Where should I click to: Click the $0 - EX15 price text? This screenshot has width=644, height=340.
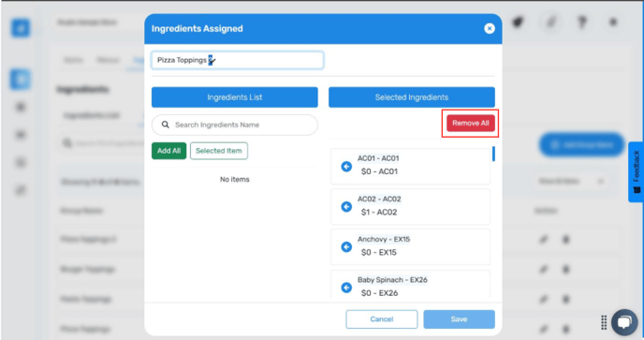click(379, 253)
